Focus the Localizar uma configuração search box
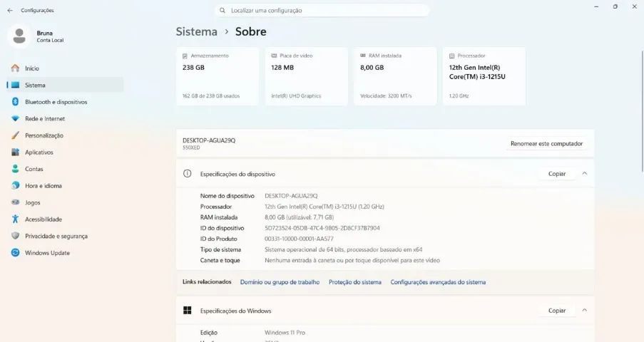This screenshot has height=342, width=644. click(322, 10)
